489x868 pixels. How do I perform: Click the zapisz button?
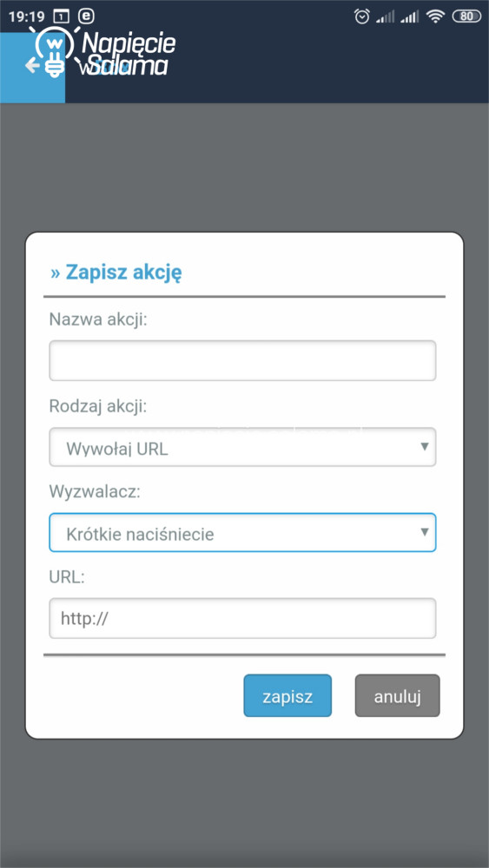click(x=287, y=695)
